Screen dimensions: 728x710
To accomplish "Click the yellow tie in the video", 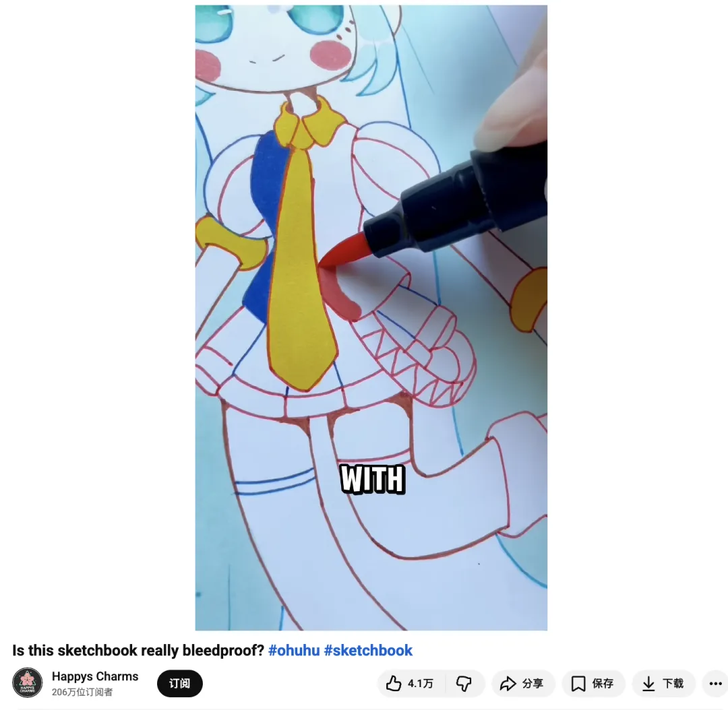I will [302, 269].
